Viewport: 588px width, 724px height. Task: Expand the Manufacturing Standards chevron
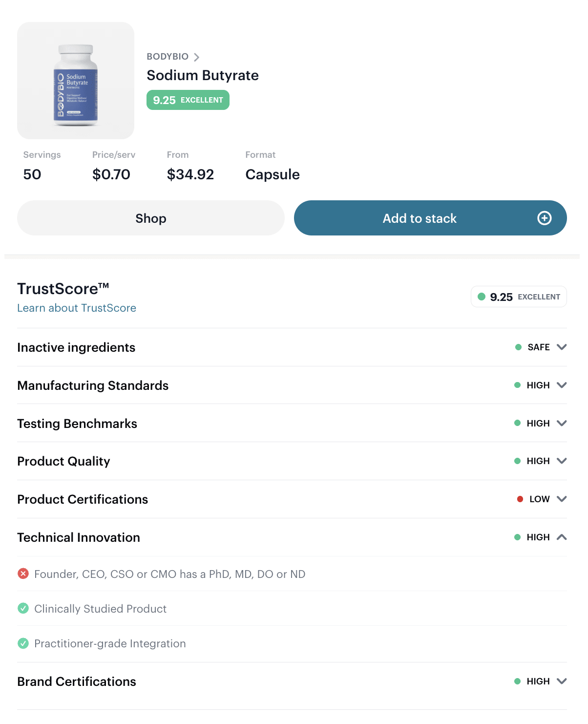tap(562, 385)
